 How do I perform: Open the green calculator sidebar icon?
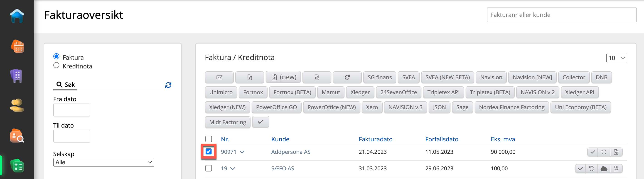tap(17, 166)
